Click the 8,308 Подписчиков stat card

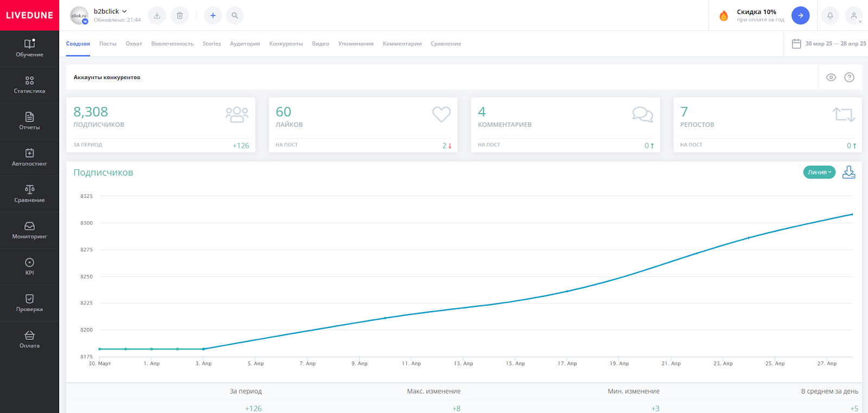click(161, 125)
